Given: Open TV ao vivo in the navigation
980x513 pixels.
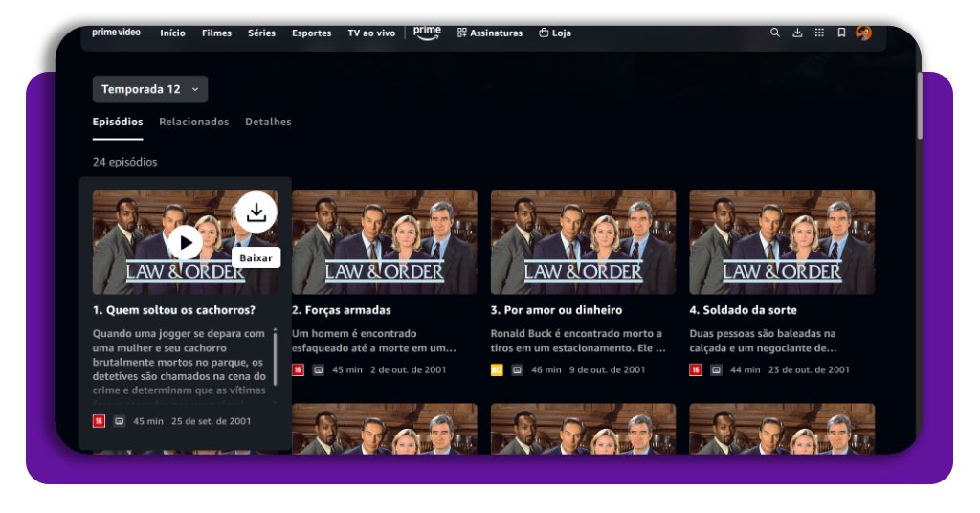Looking at the screenshot, I should [x=371, y=33].
